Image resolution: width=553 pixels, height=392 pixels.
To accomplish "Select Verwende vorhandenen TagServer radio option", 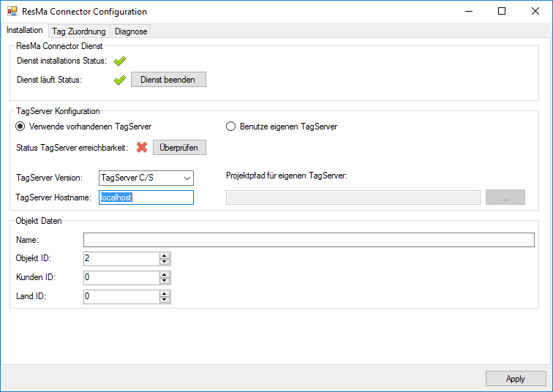I will (20, 127).
